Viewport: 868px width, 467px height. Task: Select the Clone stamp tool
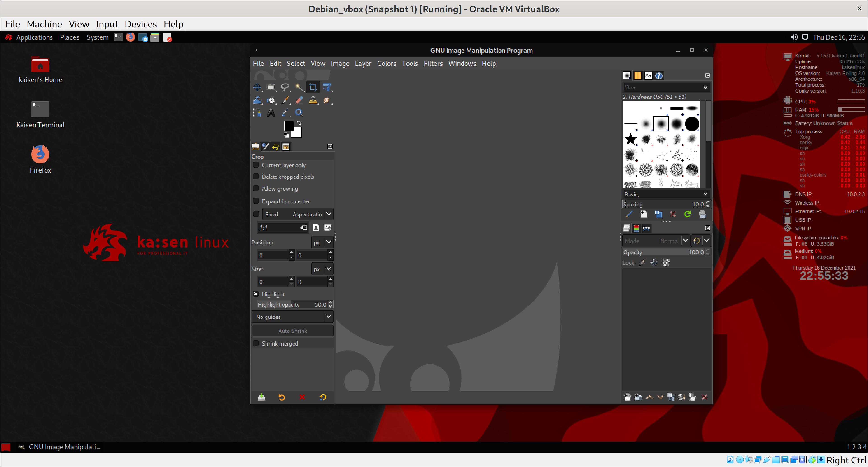click(x=313, y=100)
